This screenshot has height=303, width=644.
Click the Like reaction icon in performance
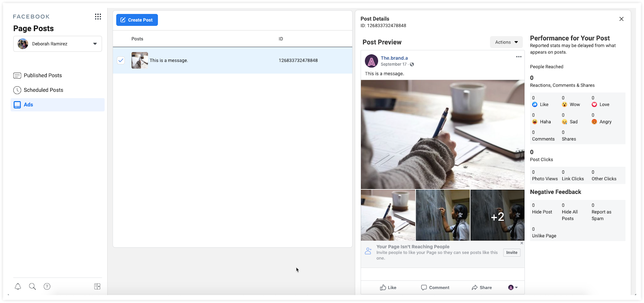[535, 104]
